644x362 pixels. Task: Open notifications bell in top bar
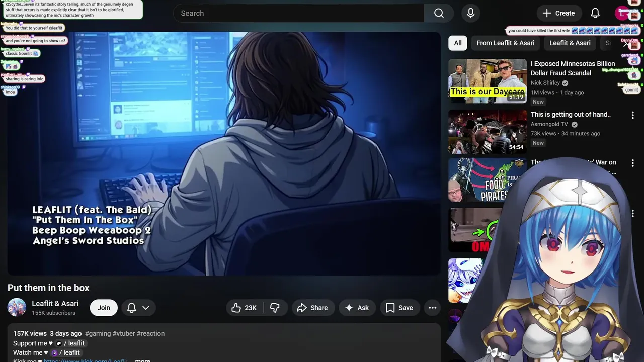tap(595, 13)
